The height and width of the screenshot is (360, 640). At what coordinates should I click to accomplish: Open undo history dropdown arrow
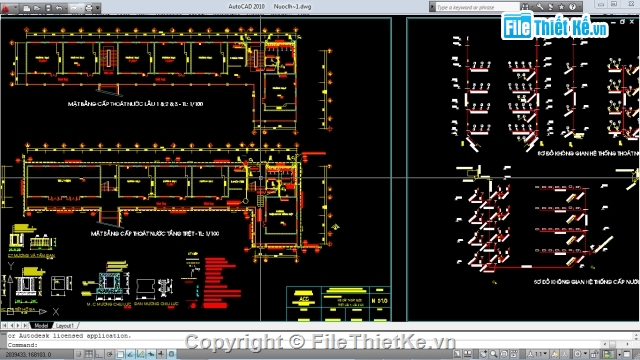pos(66,8)
